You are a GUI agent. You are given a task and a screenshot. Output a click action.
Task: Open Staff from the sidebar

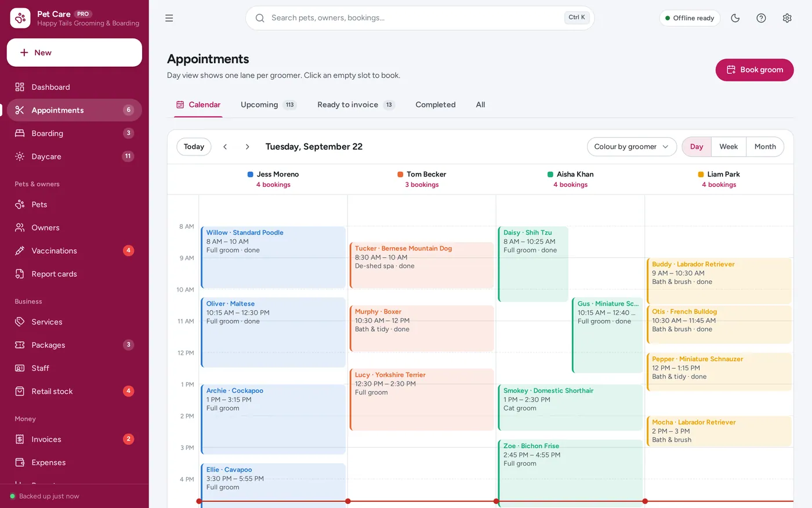(x=74, y=368)
